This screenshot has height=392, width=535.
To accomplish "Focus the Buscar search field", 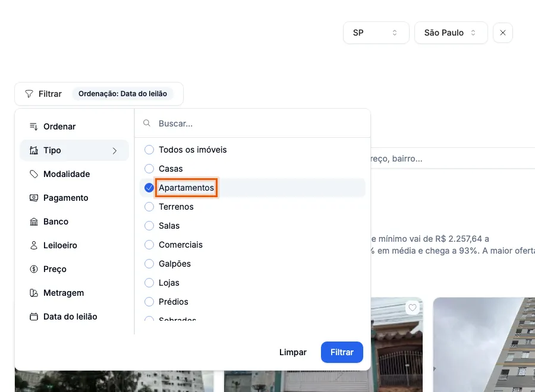I will pyautogui.click(x=253, y=124).
